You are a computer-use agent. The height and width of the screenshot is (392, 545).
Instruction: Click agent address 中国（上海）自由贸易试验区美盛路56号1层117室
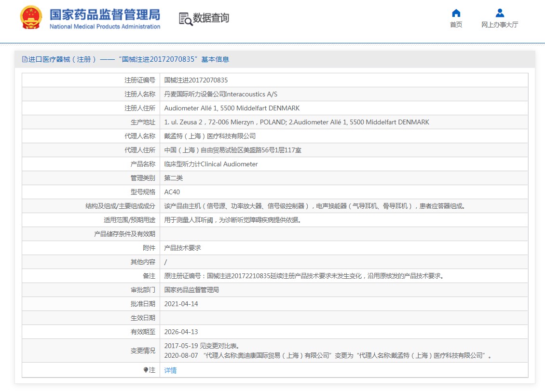click(x=233, y=150)
